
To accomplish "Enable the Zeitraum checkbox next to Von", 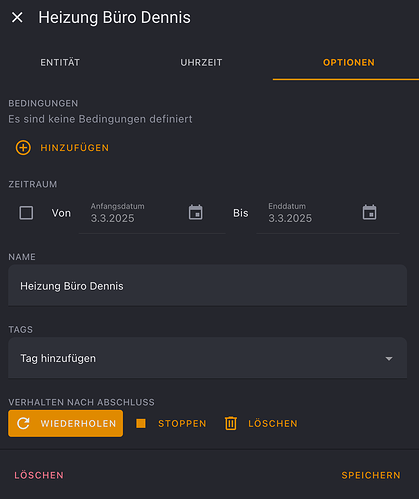I will click(x=26, y=213).
